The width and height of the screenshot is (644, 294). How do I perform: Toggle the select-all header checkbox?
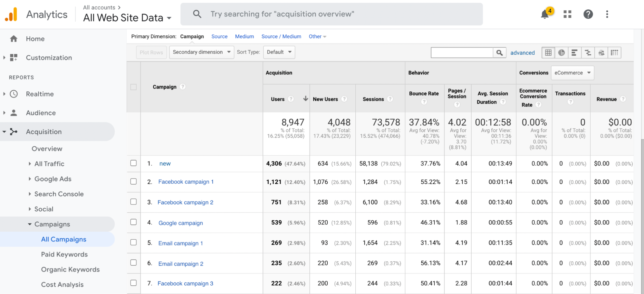click(133, 87)
